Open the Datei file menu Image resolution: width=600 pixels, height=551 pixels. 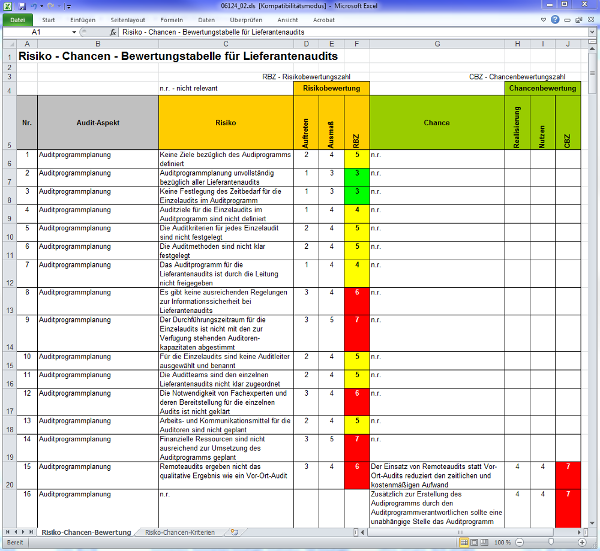[x=18, y=19]
